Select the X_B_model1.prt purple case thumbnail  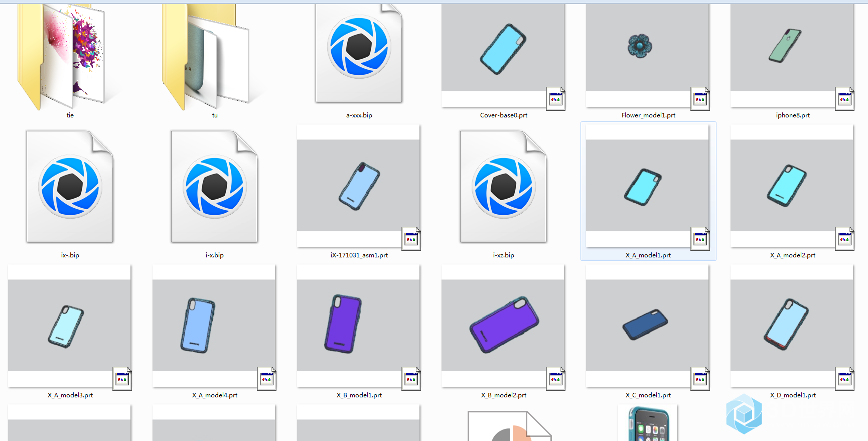[359, 326]
